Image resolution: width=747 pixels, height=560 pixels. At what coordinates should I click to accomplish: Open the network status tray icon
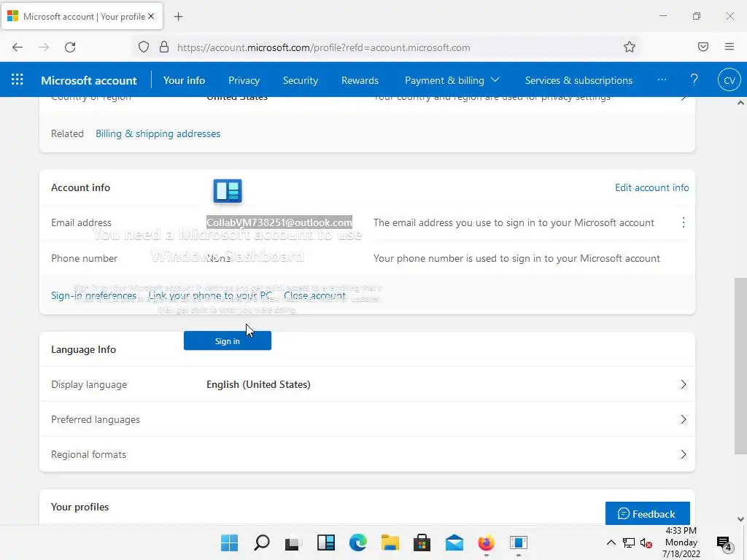coord(628,542)
